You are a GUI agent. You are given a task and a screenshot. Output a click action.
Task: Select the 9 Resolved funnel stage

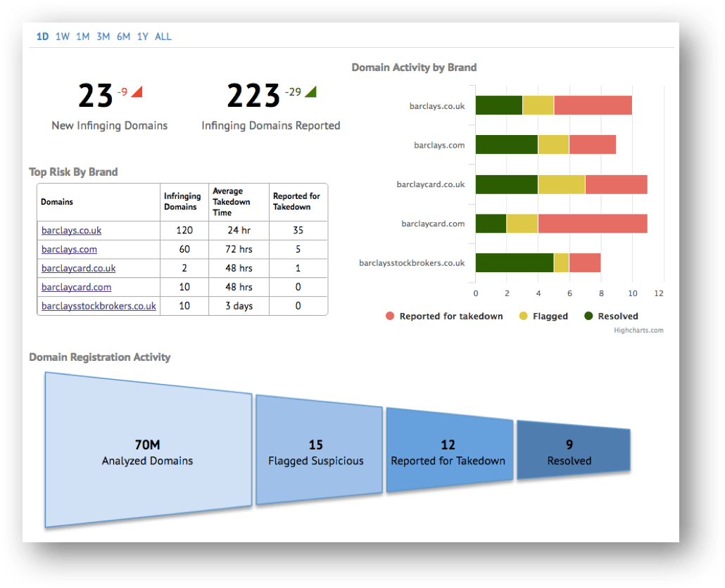(x=574, y=450)
